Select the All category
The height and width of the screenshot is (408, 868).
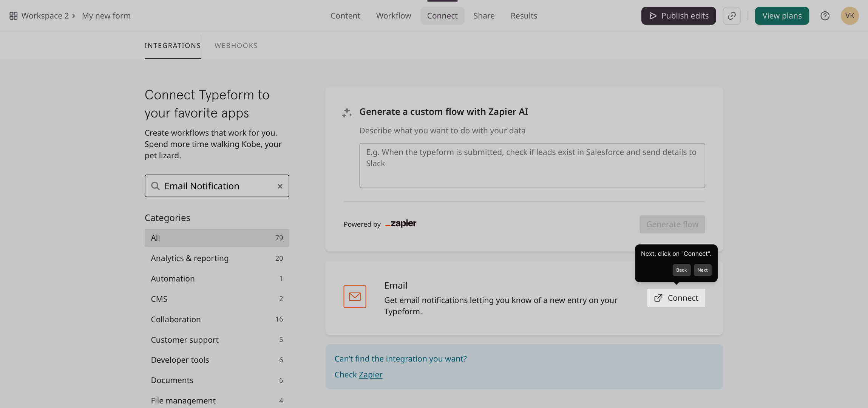click(217, 238)
